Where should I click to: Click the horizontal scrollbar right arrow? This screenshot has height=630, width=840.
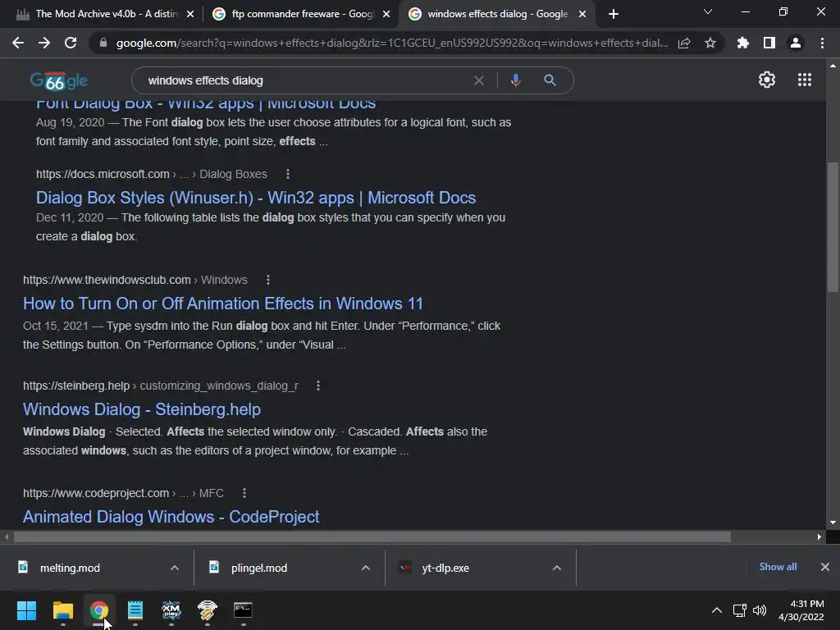(x=819, y=536)
